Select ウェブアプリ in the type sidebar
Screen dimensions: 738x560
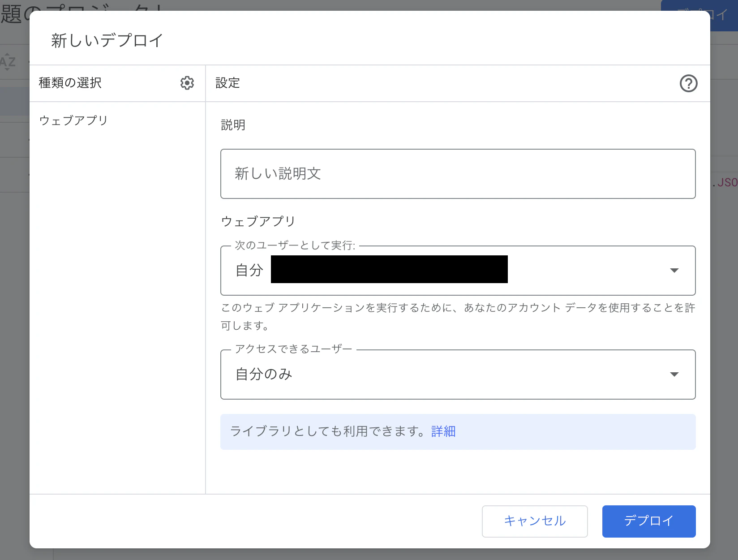coord(73,120)
